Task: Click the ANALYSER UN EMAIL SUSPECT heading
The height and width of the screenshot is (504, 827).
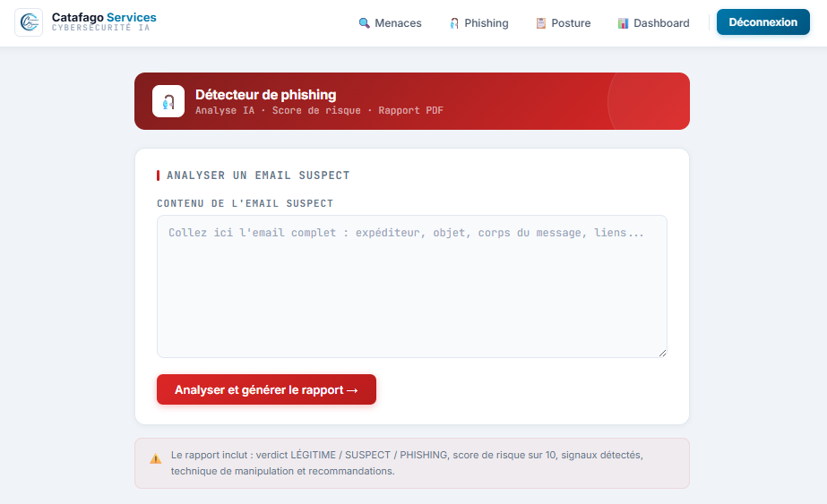Action: [x=258, y=175]
